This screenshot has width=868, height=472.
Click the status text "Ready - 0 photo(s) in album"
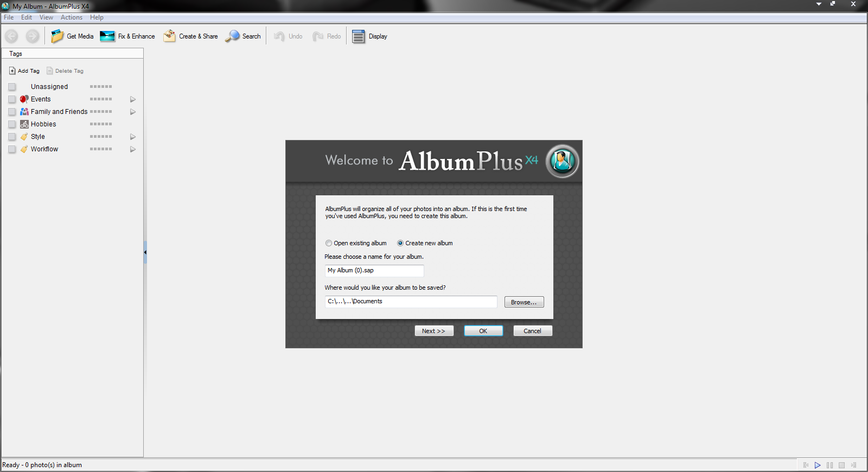point(42,465)
